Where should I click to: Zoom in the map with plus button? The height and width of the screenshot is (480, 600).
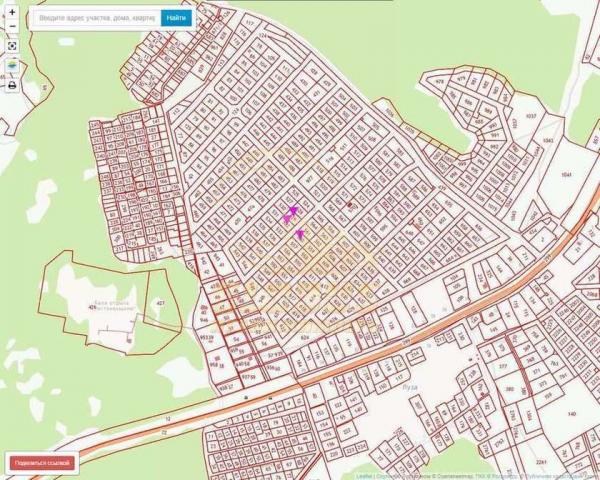(12, 13)
